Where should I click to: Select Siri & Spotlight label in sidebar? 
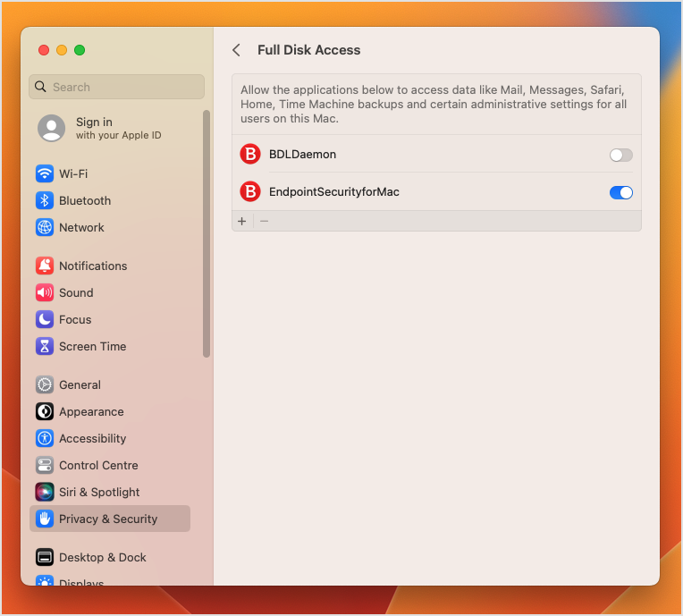99,492
